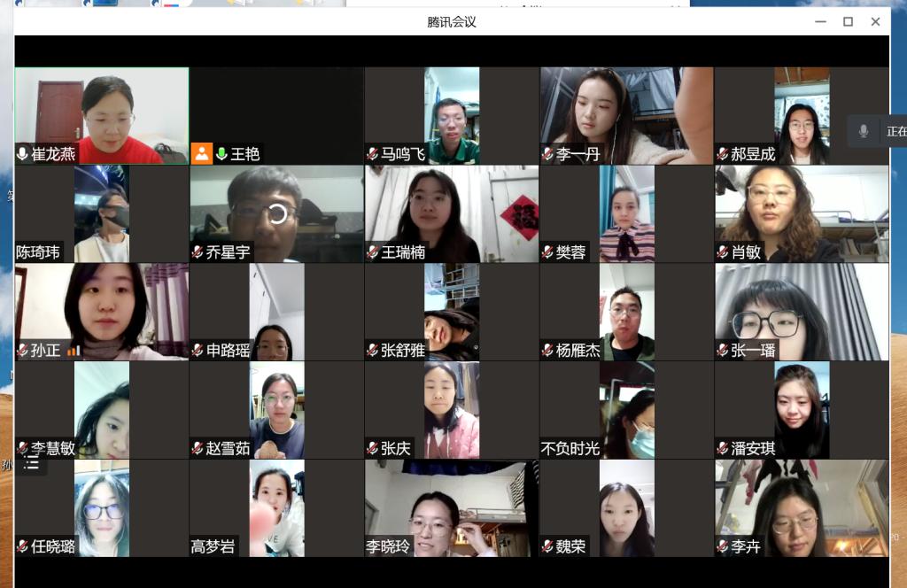Click the 陈琦玮 participant name label
This screenshot has width=907, height=588.
(x=39, y=252)
